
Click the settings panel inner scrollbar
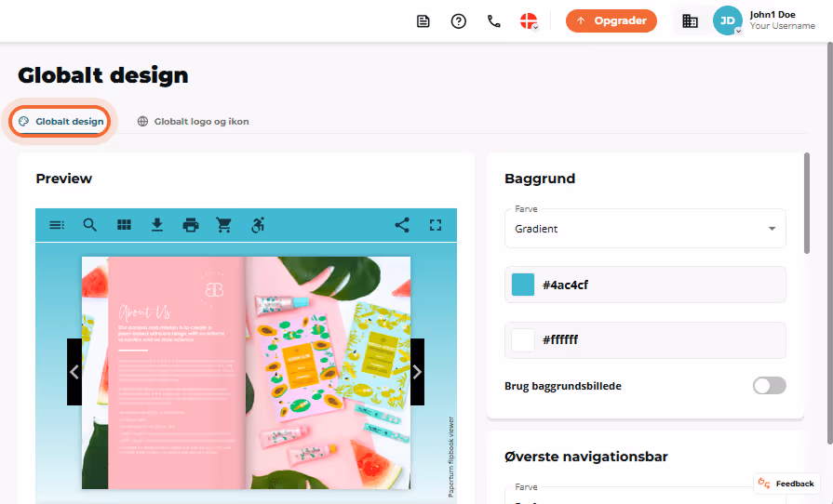tap(806, 204)
